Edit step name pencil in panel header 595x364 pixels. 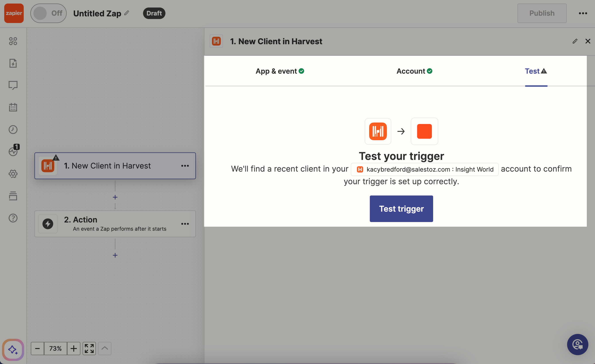tap(575, 41)
